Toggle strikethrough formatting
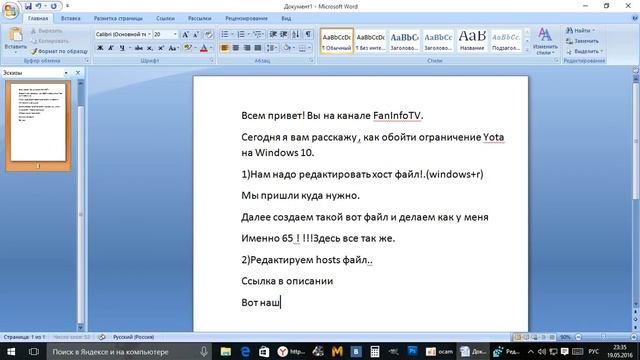Image resolution: width=640 pixels, height=360 pixels. (x=139, y=48)
